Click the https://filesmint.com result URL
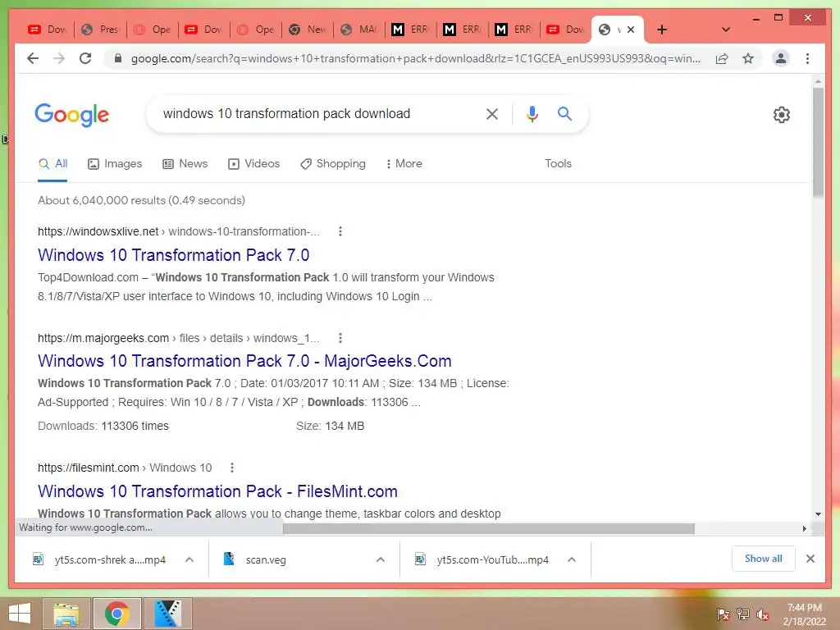Image resolution: width=840 pixels, height=630 pixels. pyautogui.click(x=89, y=468)
